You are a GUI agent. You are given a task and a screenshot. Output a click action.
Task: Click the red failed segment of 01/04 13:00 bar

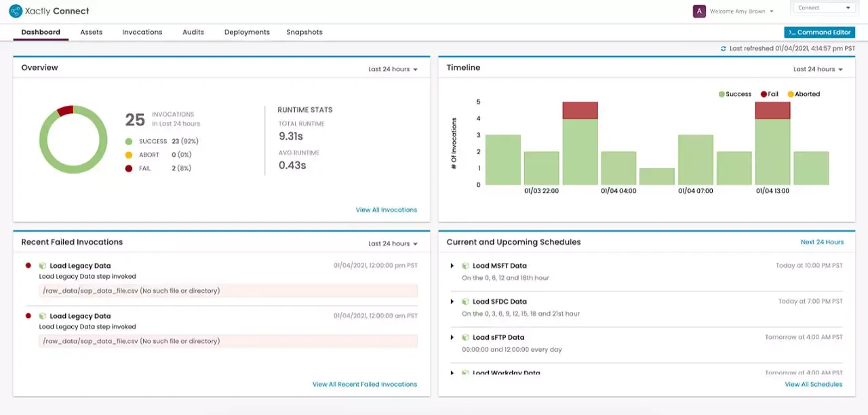coord(772,111)
